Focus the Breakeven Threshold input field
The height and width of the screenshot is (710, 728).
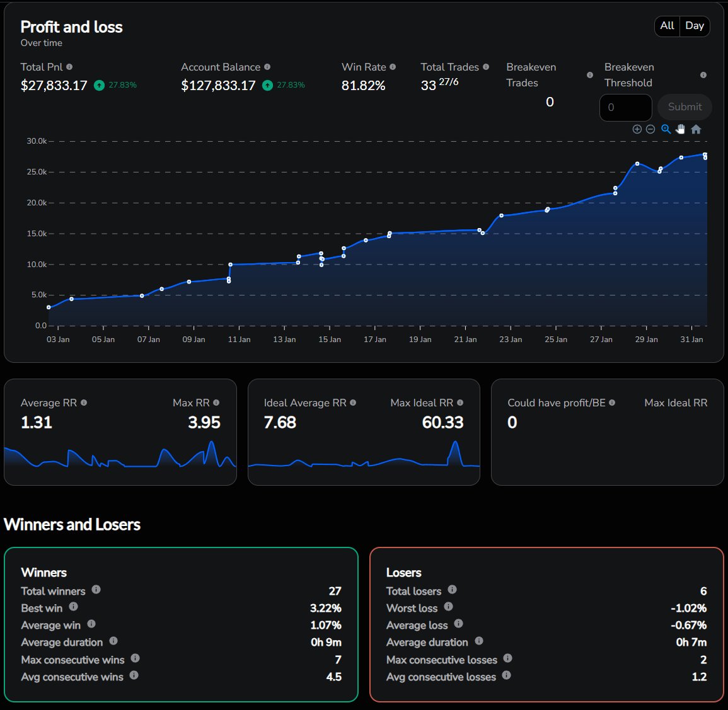point(625,108)
